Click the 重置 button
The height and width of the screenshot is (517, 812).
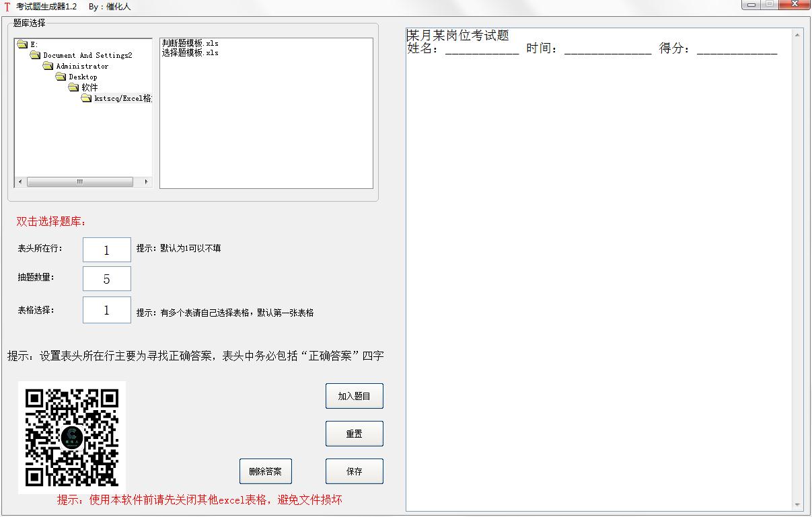pos(355,434)
